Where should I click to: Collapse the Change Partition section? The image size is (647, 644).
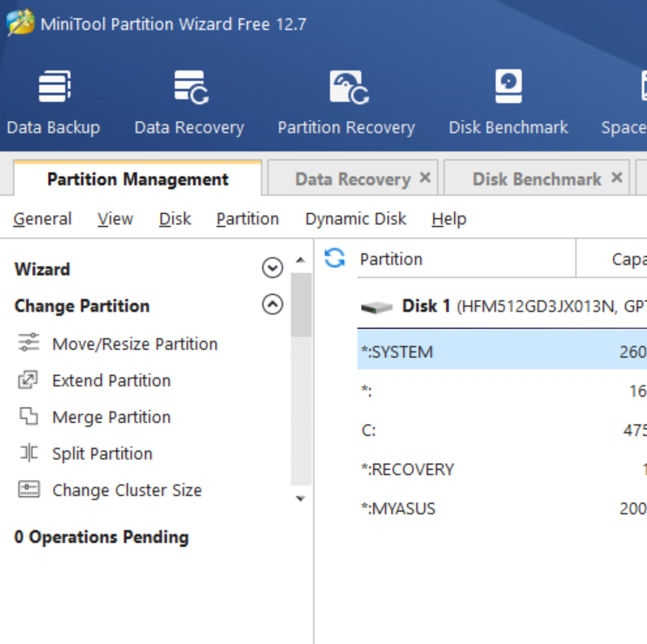272,305
